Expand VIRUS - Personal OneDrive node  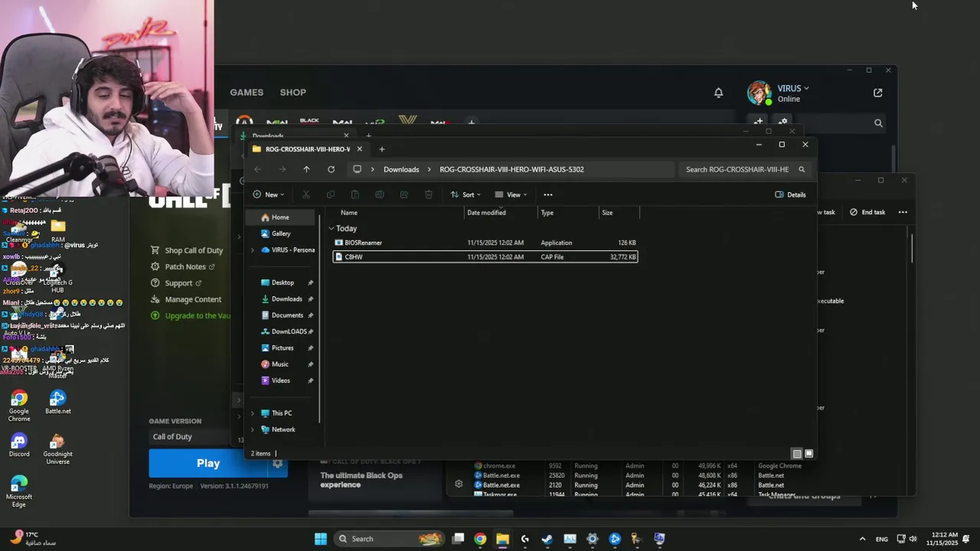[x=253, y=250]
